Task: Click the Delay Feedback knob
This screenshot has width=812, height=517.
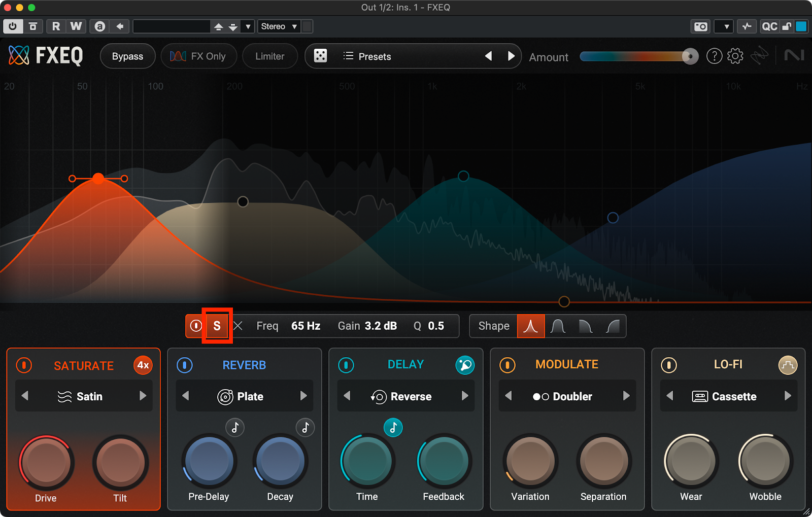Action: coord(444,461)
